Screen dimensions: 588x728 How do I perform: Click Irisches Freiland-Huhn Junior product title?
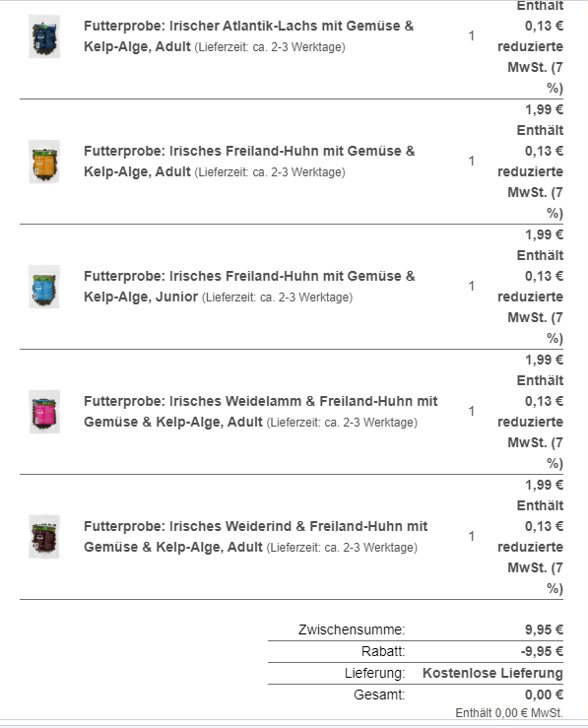pyautogui.click(x=250, y=287)
